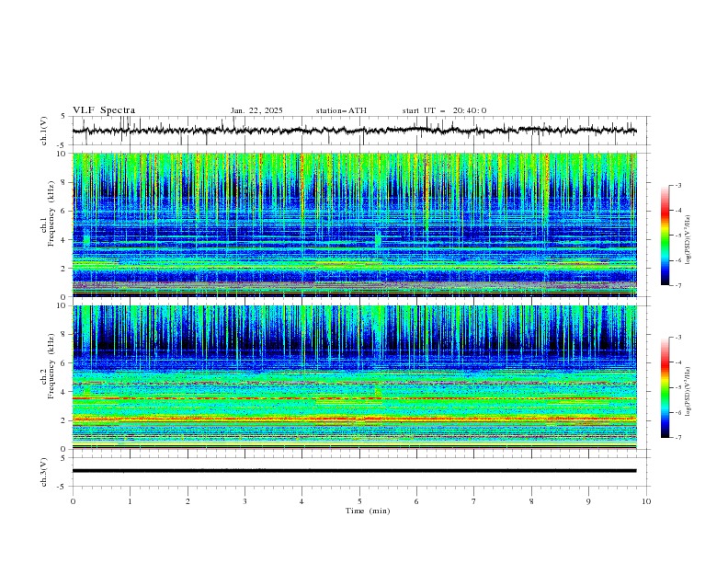
Task: Click inside the ch.2 spectrogram panel
Action: (x=354, y=377)
